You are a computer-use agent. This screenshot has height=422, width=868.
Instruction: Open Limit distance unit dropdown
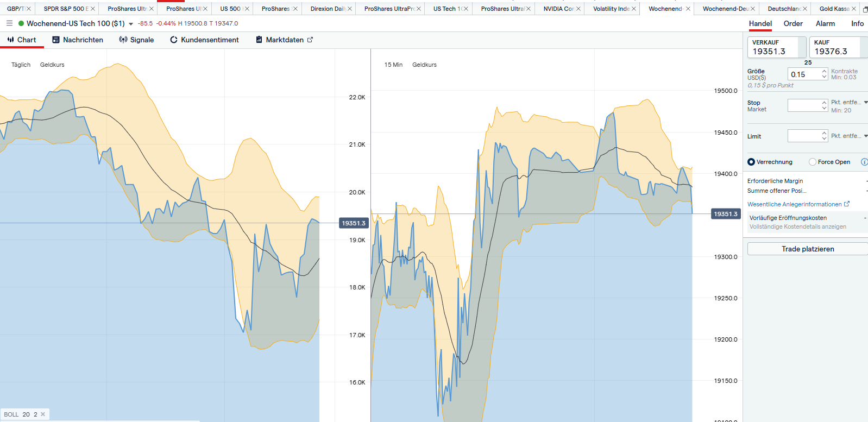point(865,136)
